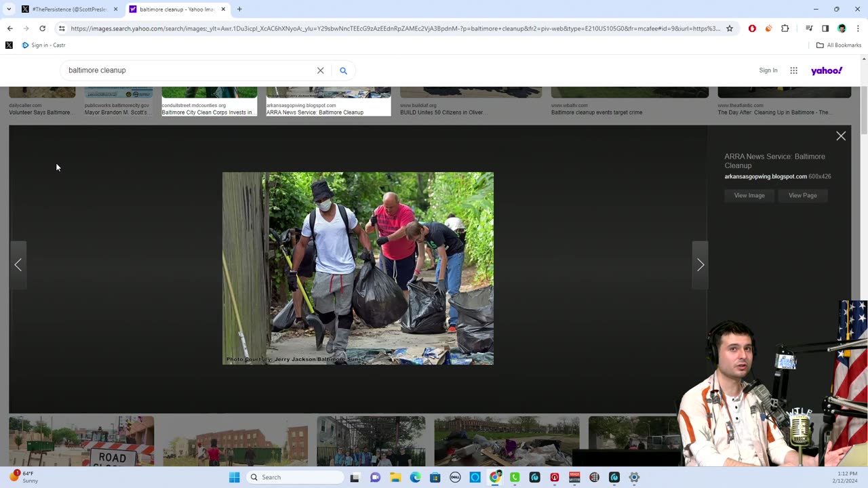Open the Dell app from taskbar
Screen dimensions: 868x488
pyautogui.click(x=455, y=477)
